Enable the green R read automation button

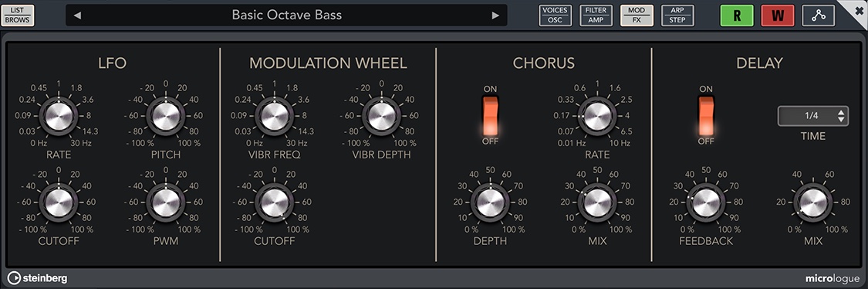(x=737, y=15)
